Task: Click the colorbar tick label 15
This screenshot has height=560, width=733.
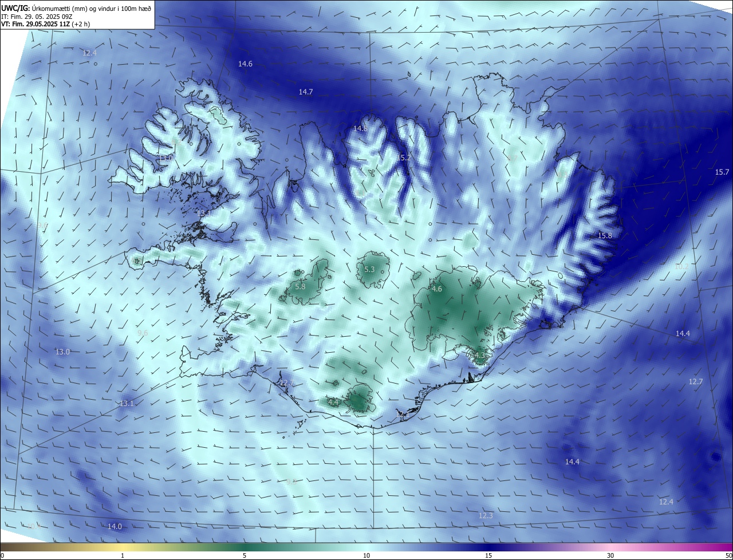Action: 488,555
